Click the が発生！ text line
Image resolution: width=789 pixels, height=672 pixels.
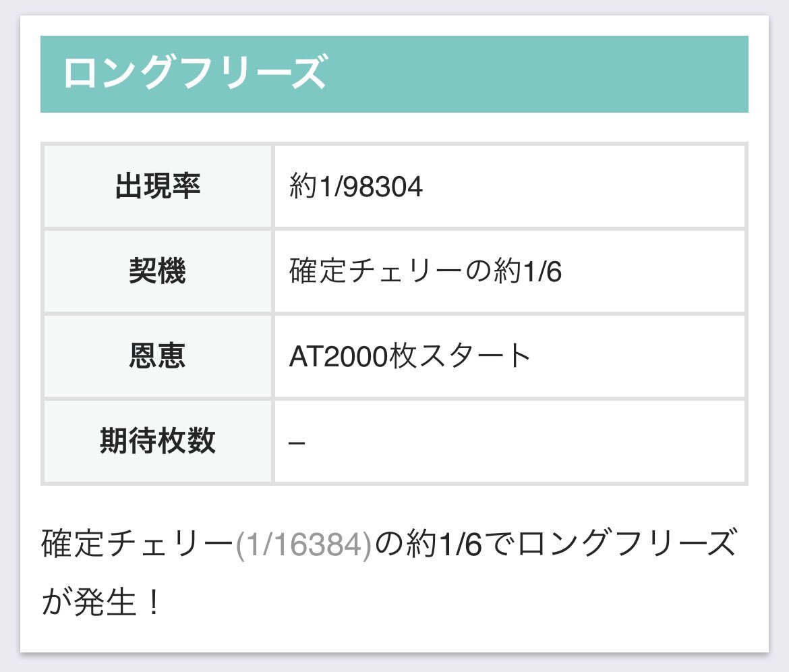pyautogui.click(x=101, y=602)
